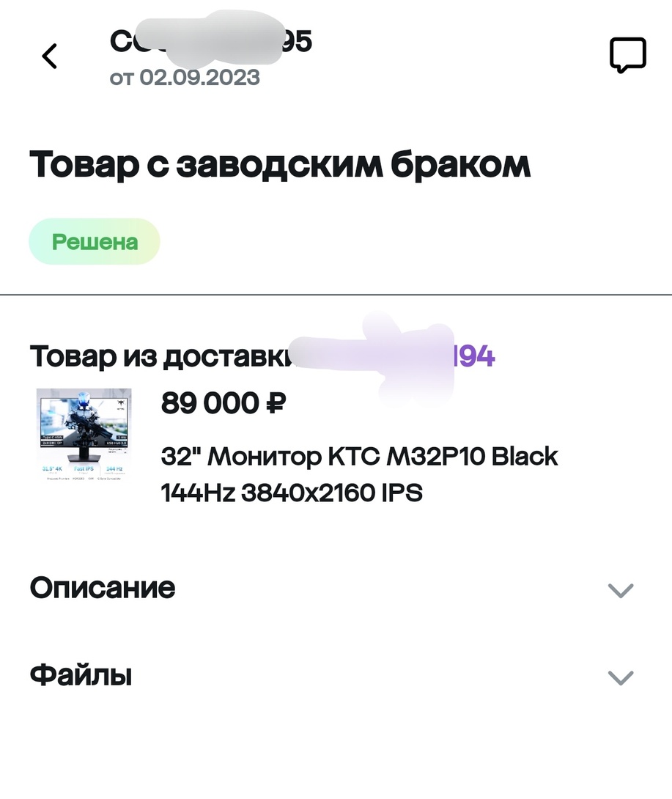672x799 pixels.
Task: Select the navigation back chevron
Action: [x=49, y=56]
